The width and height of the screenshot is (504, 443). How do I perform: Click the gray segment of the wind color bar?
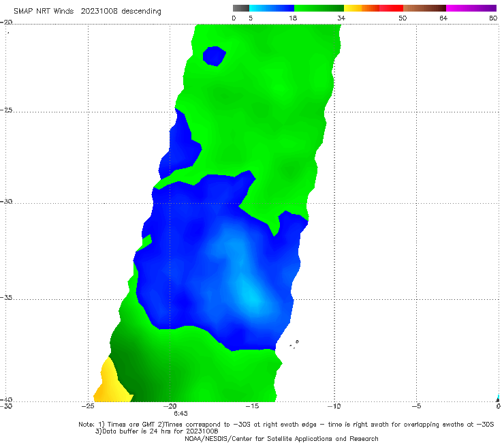240,8
